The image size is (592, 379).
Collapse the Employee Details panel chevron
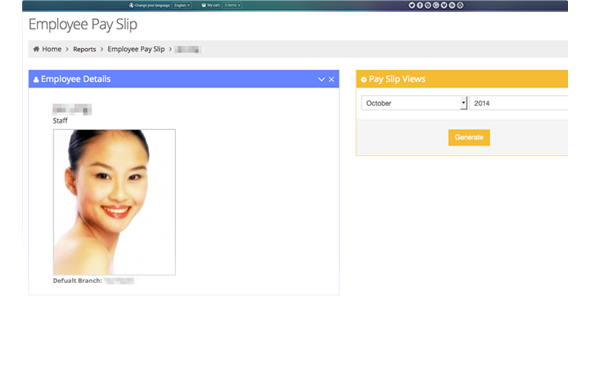[x=321, y=79]
